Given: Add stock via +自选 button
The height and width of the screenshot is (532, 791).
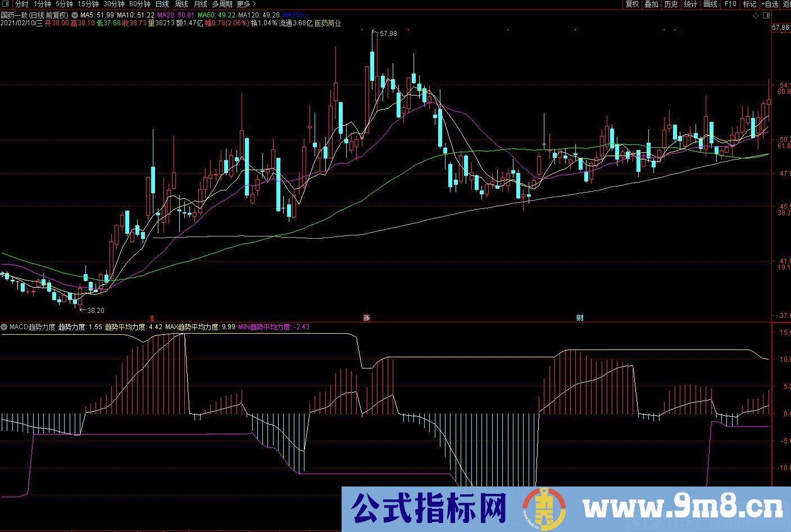Looking at the screenshot, I should (x=770, y=4).
